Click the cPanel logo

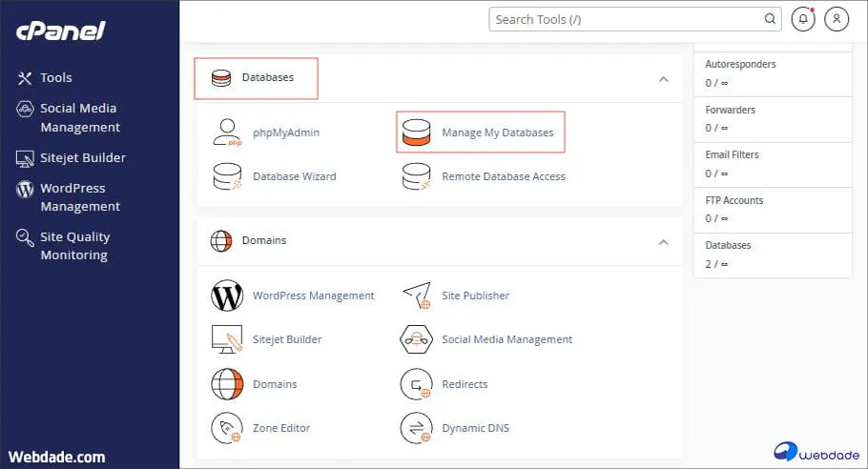pos(61,31)
